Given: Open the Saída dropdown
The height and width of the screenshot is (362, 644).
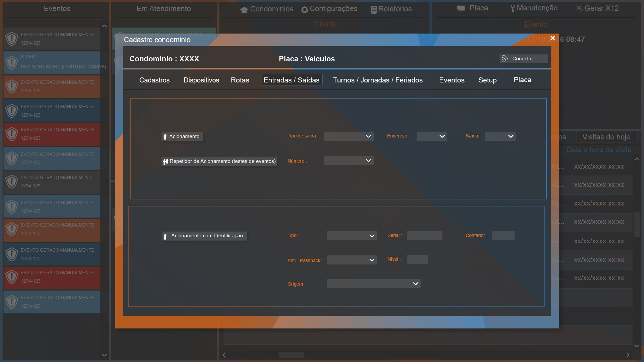Looking at the screenshot, I should click(500, 136).
